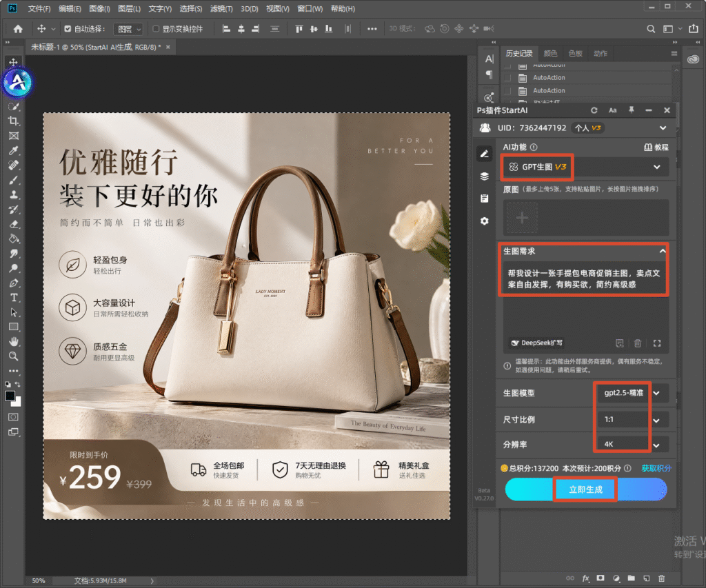Click the 立即生成 generate button
This screenshot has height=588, width=706.
click(585, 489)
